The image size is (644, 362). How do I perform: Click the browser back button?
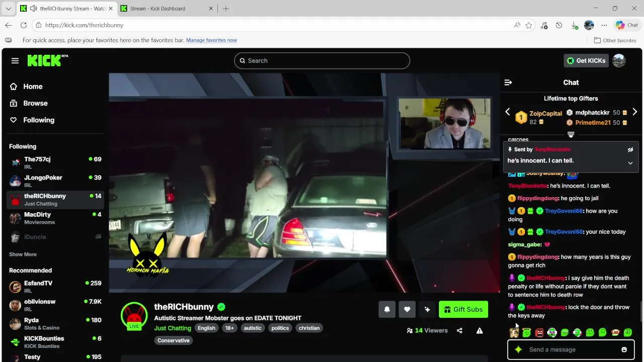pyautogui.click(x=9, y=25)
